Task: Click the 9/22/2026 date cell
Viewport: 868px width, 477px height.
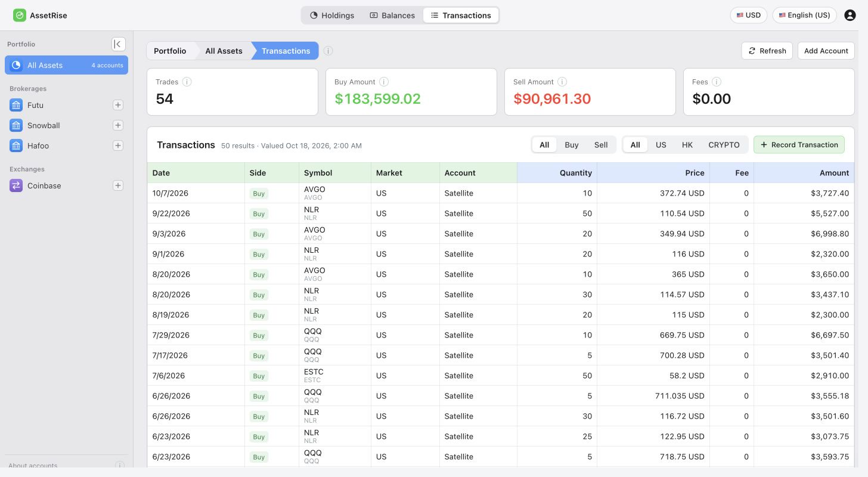Action: pyautogui.click(x=196, y=213)
